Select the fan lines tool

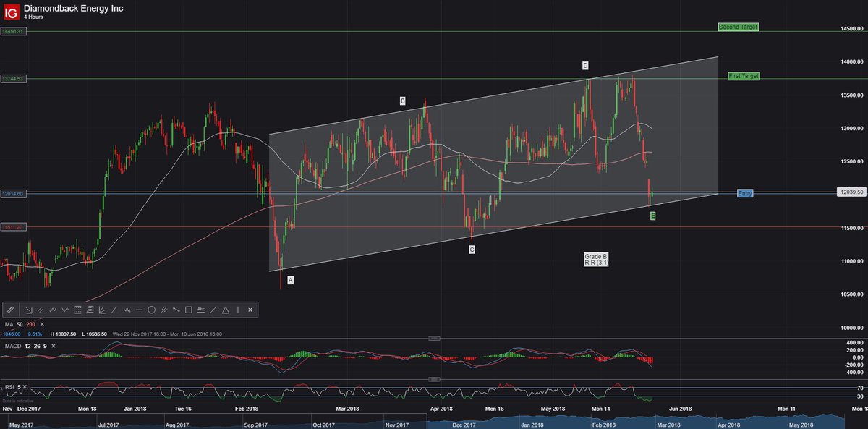pyautogui.click(x=102, y=310)
